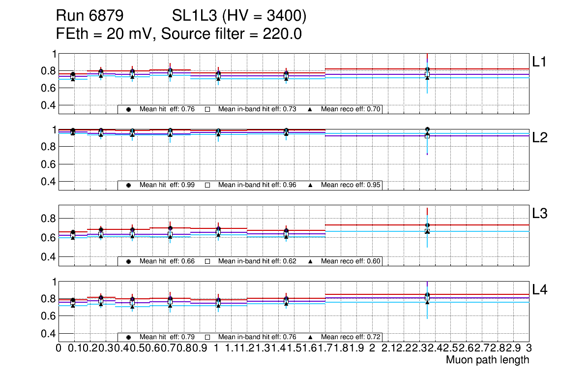The width and height of the screenshot is (588, 380).
Task: Click the filled circle marker in L4 legend
Action: click(x=129, y=337)
